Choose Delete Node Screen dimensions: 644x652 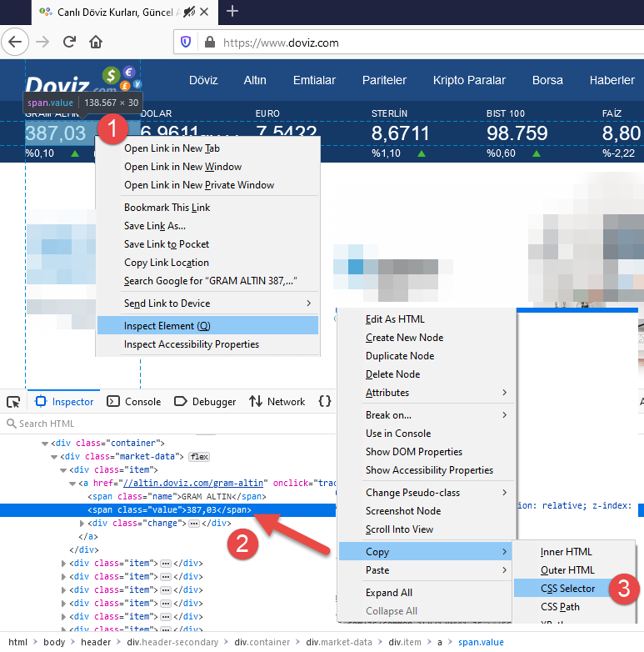pyautogui.click(x=427, y=374)
